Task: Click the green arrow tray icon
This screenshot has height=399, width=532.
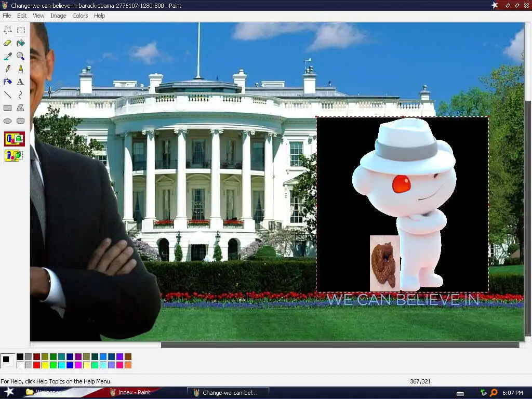Action: click(x=484, y=393)
